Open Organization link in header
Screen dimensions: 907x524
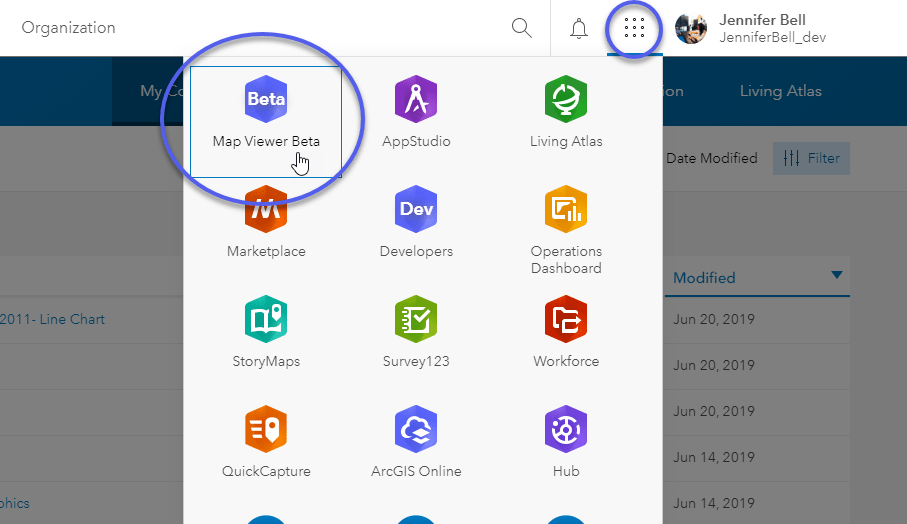tap(68, 28)
